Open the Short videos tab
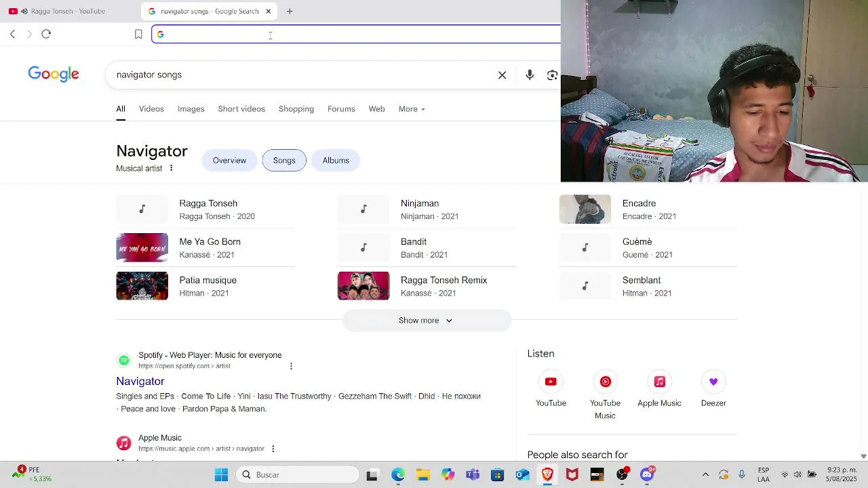The width and height of the screenshot is (868, 488). tap(241, 109)
